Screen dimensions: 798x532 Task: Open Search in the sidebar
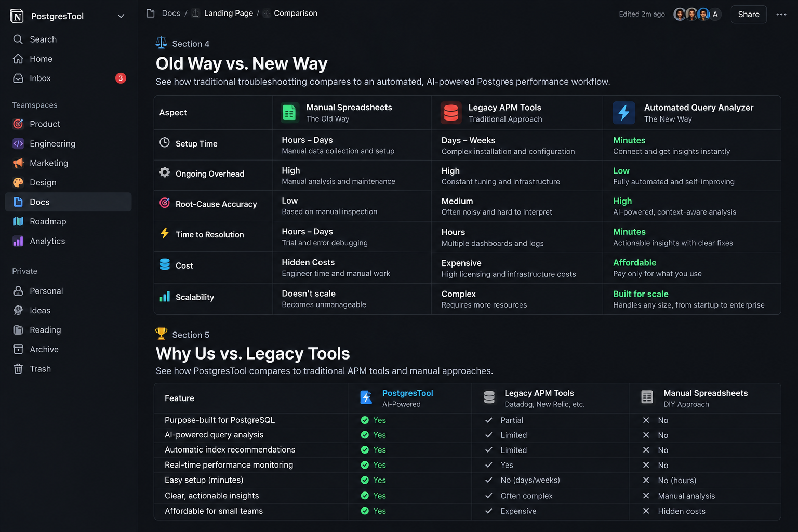pyautogui.click(x=68, y=39)
